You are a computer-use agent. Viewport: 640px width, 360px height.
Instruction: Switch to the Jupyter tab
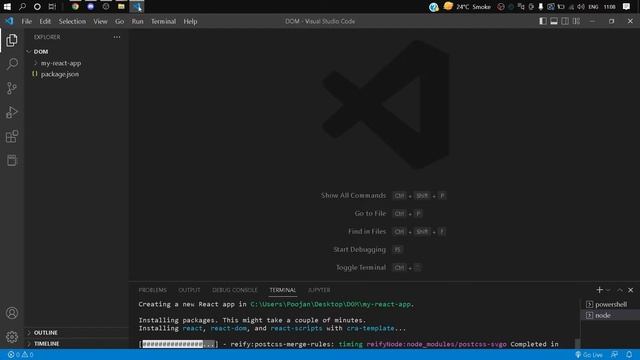[x=319, y=290]
